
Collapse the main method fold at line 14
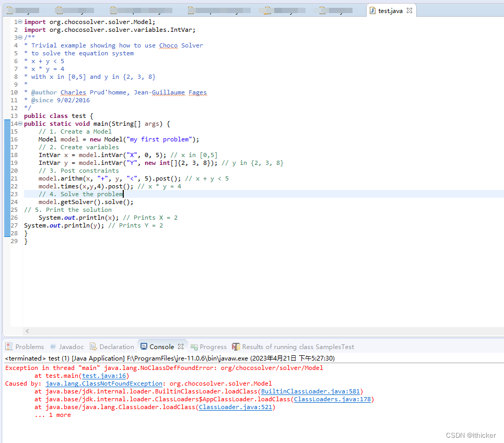point(20,124)
